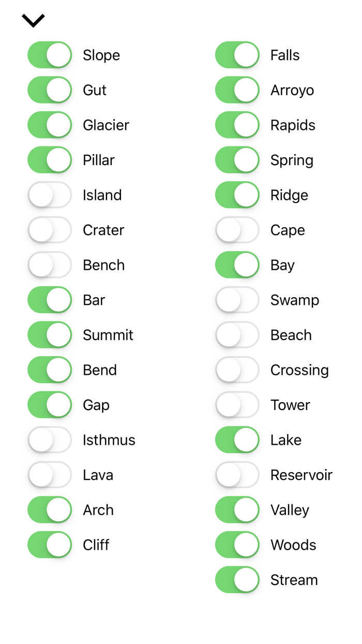
Task: Turn on the Reservoir switch
Action: [x=237, y=475]
